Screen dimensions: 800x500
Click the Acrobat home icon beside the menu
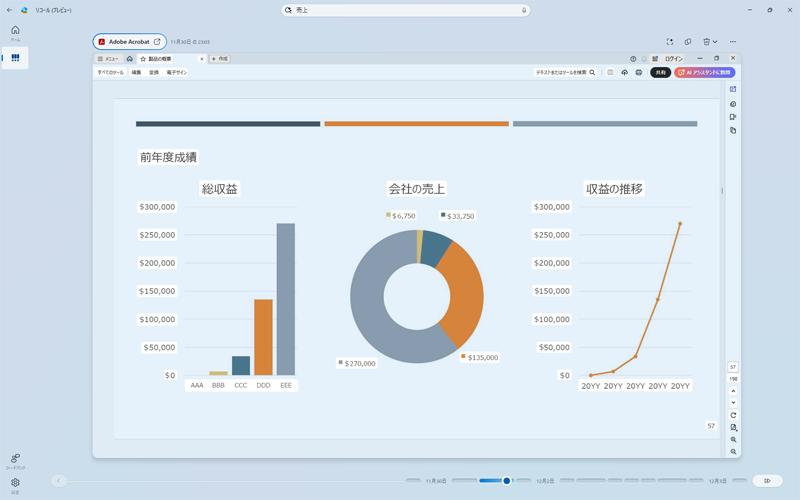click(x=129, y=59)
